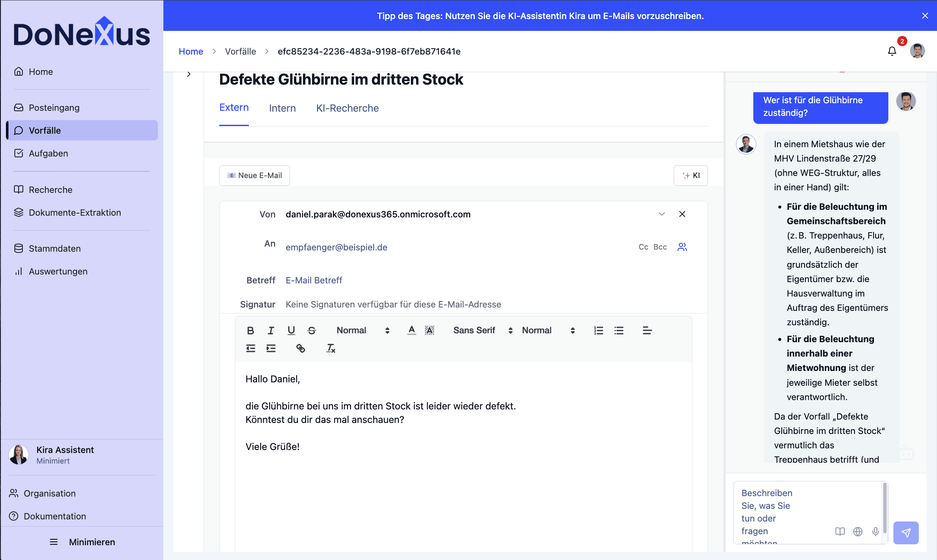The width and height of the screenshot is (937, 560).
Task: Open the contacts picker for recipients
Action: click(x=682, y=247)
